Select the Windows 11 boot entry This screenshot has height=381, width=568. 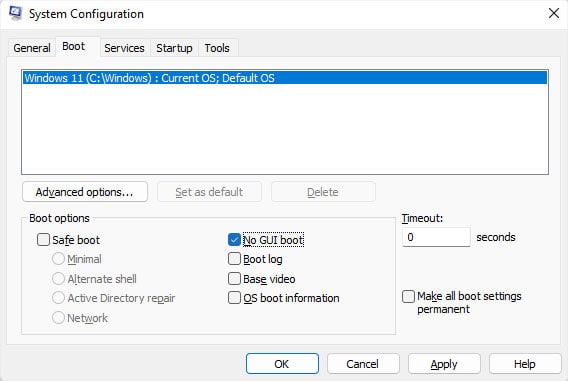coord(285,78)
